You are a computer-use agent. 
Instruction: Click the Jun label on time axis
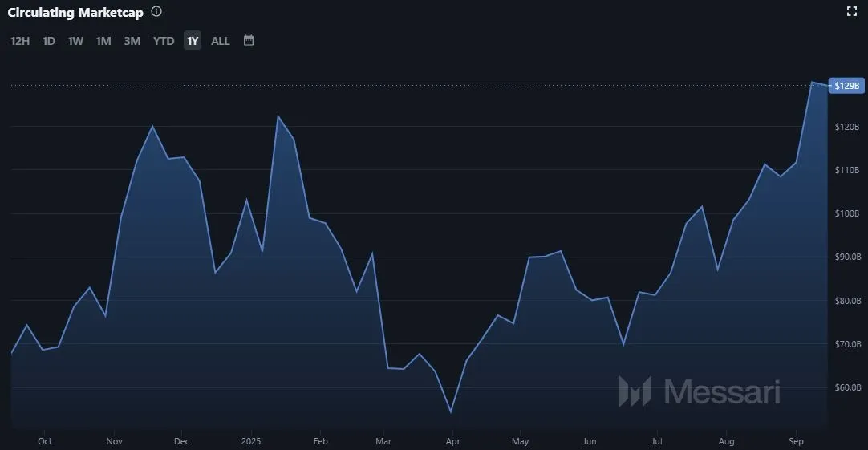[x=590, y=441]
